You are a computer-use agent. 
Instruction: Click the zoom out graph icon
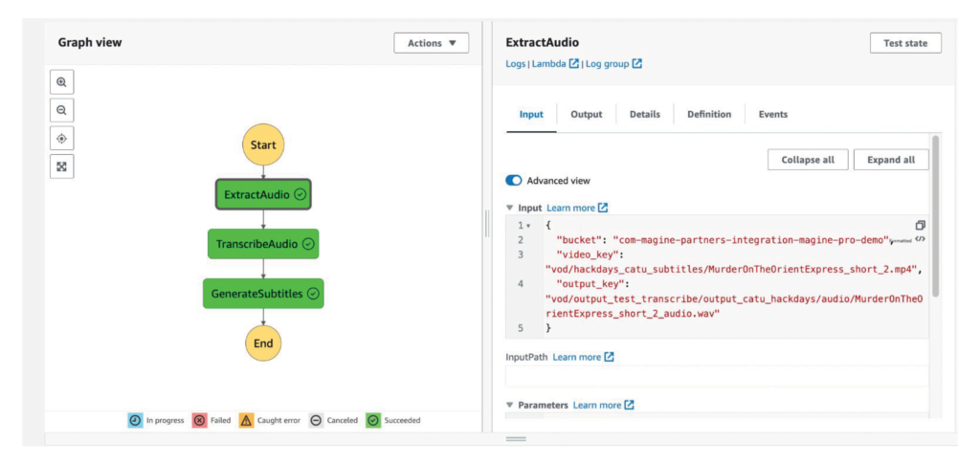[61, 111]
